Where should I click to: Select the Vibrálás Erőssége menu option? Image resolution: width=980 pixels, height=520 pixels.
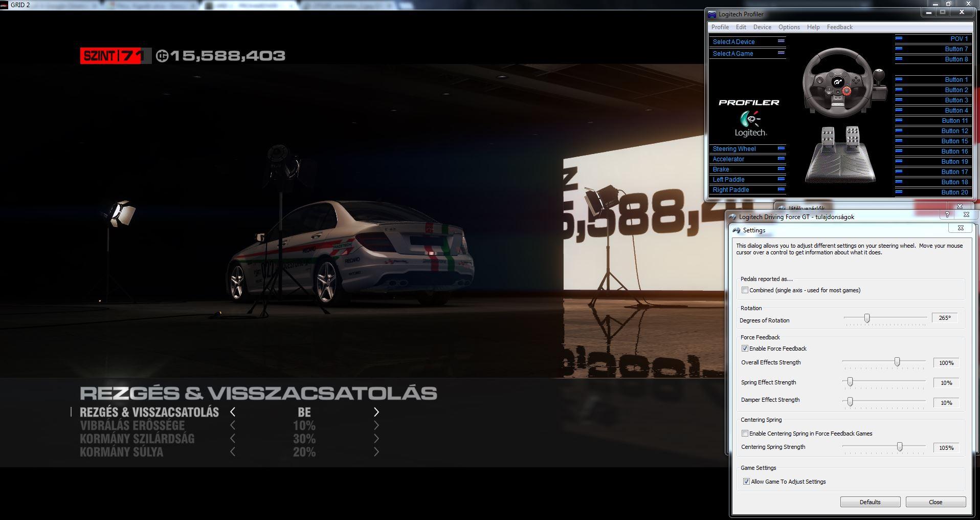point(132,425)
